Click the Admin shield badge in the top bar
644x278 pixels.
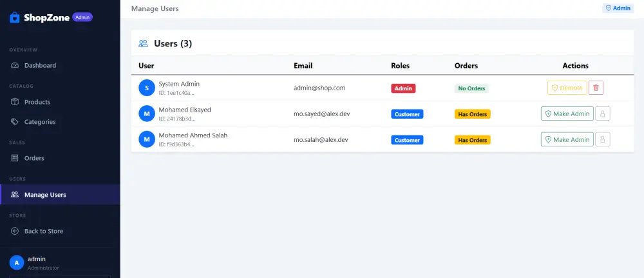(618, 8)
